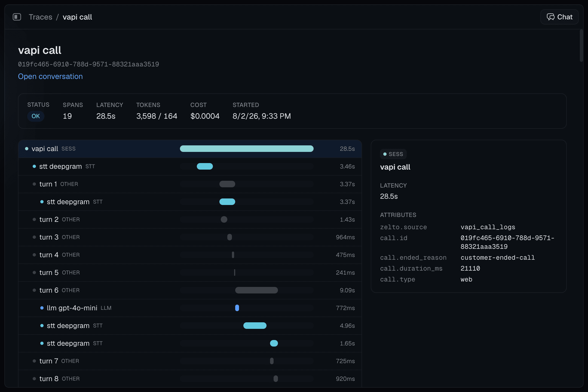Click the llm gpt-4o-mini blue timeline bar
This screenshot has width=588, height=392.
(x=237, y=308)
